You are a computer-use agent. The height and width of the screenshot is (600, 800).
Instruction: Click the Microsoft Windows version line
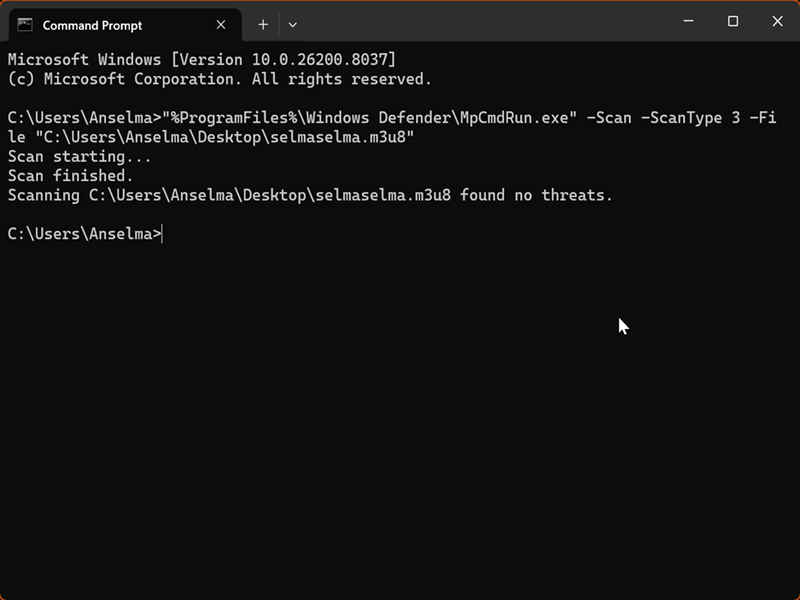click(202, 60)
